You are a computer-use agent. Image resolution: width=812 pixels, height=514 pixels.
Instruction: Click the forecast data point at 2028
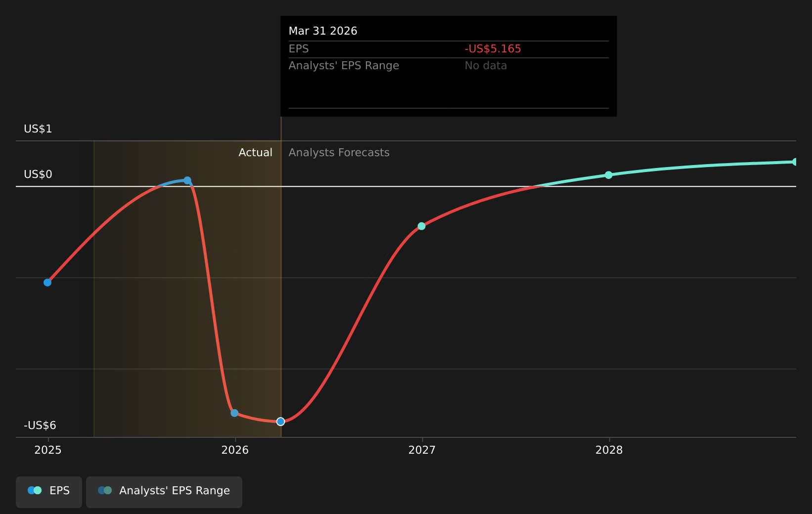609,175
